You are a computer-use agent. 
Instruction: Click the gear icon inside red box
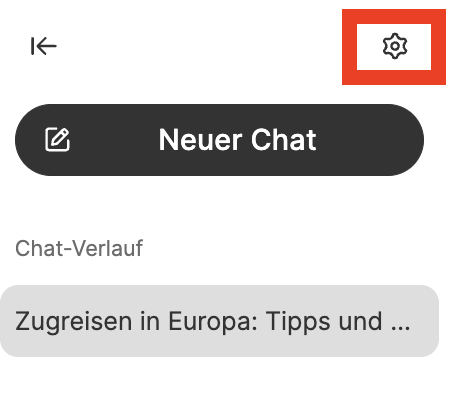(395, 46)
